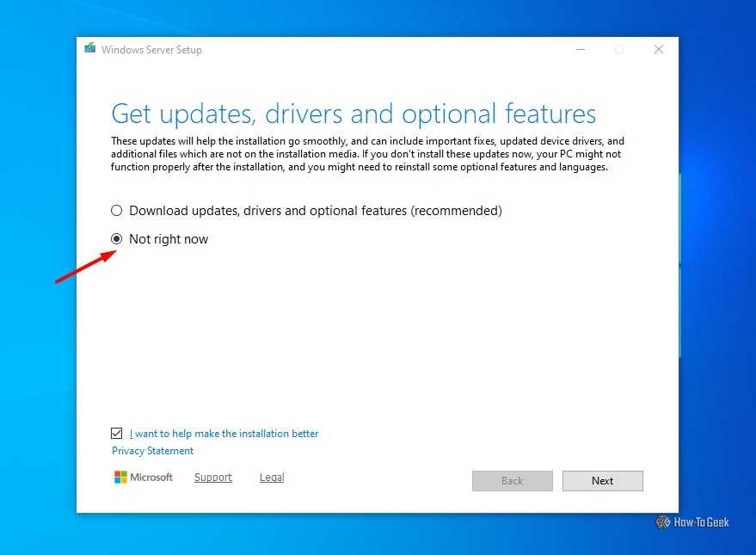Choose "Download updates, drivers and optional features (recommended)"
The height and width of the screenshot is (555, 756).
click(116, 210)
